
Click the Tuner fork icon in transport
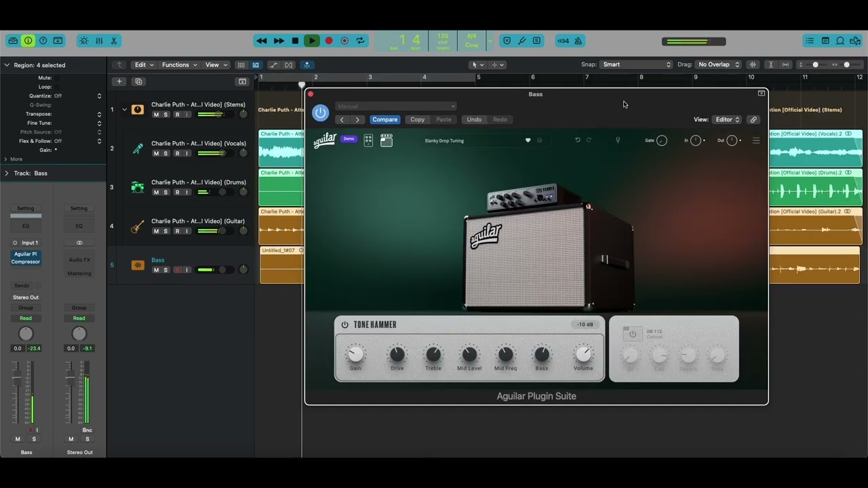(521, 41)
